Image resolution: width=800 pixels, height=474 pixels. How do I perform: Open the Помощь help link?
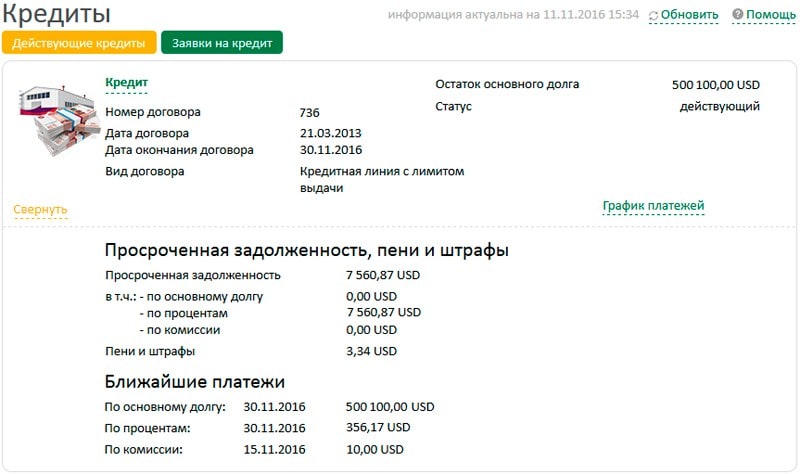[x=771, y=15]
